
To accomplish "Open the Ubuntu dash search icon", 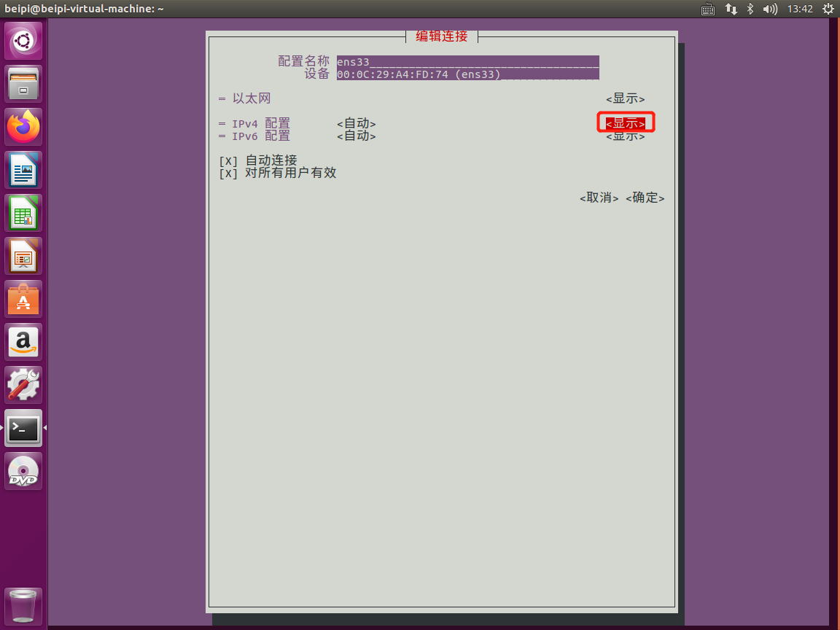I will click(x=23, y=42).
